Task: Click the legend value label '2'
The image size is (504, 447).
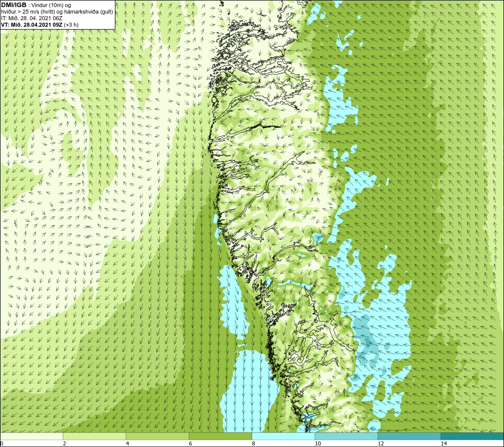Action: point(65,444)
